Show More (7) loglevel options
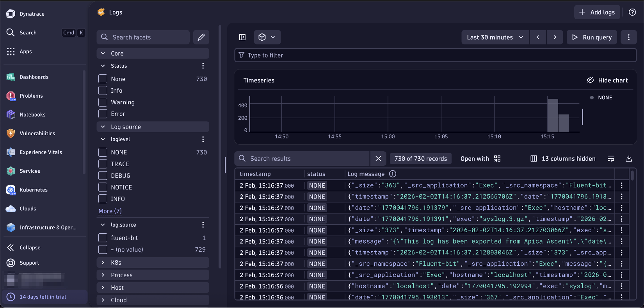This screenshot has width=644, height=308. click(x=110, y=211)
